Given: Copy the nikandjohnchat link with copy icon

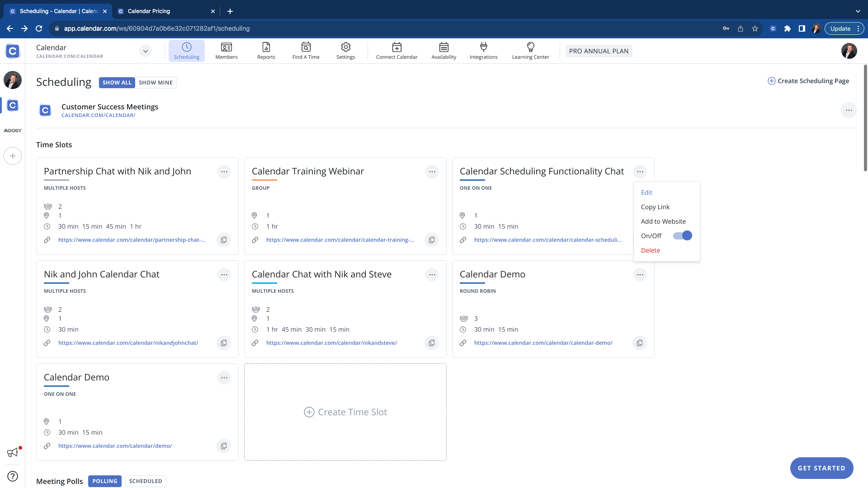Looking at the screenshot, I should click(x=224, y=343).
